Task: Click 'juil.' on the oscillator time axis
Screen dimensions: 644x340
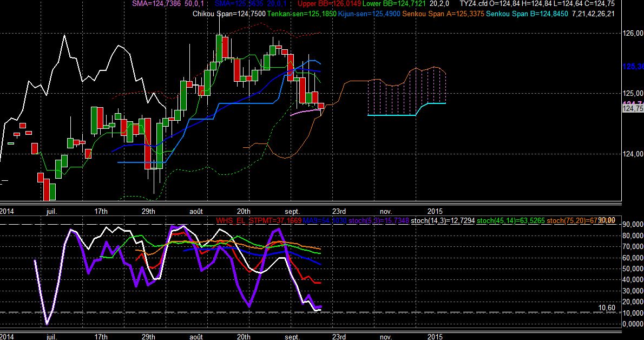Action: 51,337
